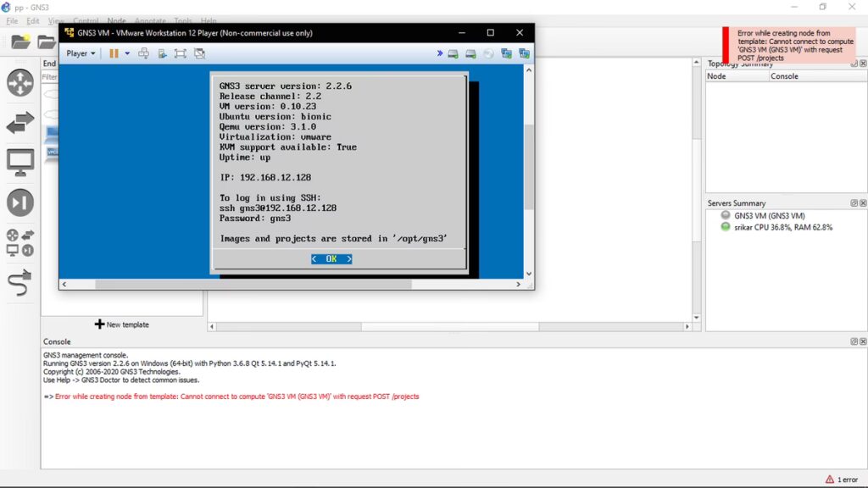
Task: Select the Add a link cable tool
Action: 20,283
